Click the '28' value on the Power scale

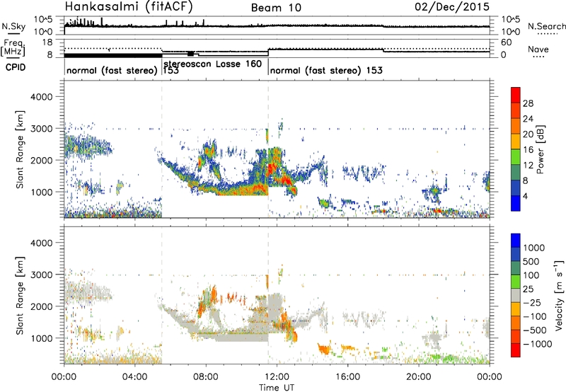(528, 103)
